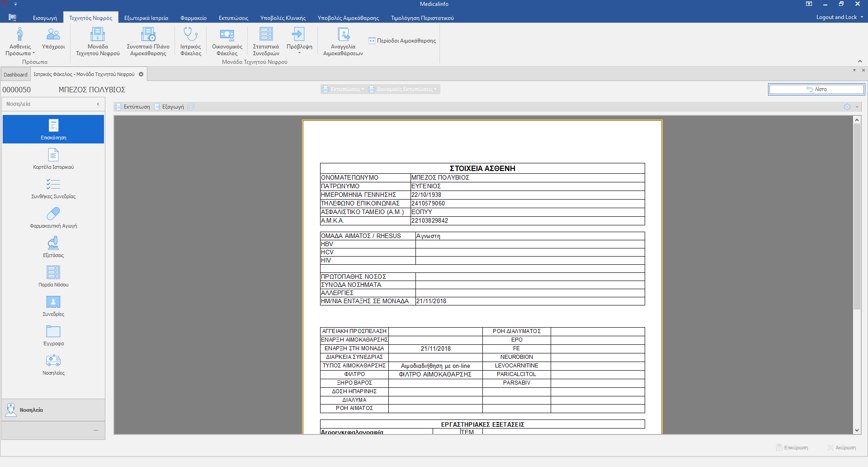Screen dimensions: 868x467
Task: Click the Λίστα button
Action: (x=816, y=90)
